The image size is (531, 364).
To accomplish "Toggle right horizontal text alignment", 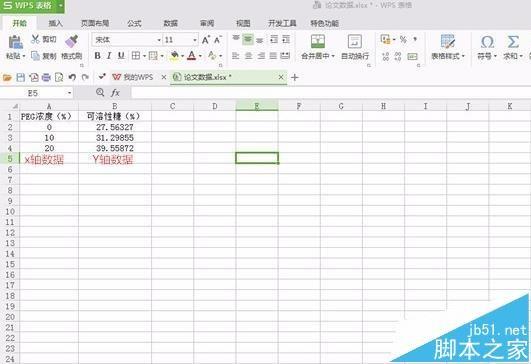I will pos(261,56).
